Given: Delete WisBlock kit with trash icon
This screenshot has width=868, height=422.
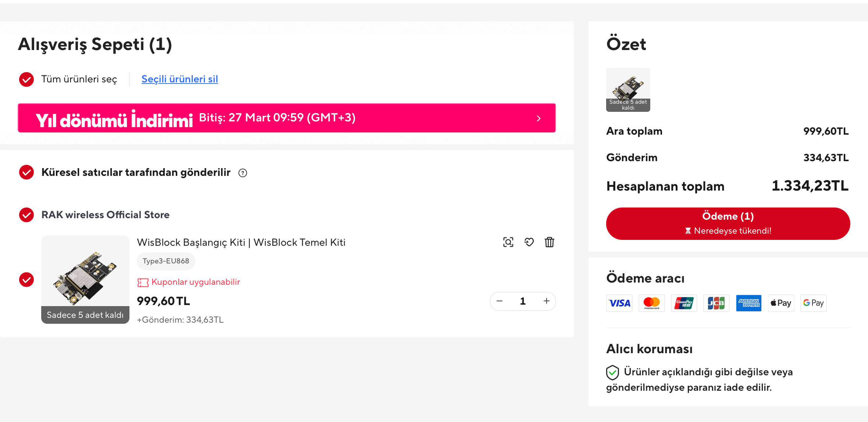Looking at the screenshot, I should pyautogui.click(x=549, y=242).
